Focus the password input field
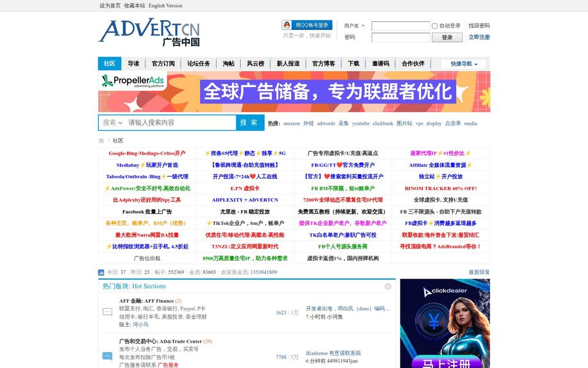588x368 pixels. (x=400, y=37)
